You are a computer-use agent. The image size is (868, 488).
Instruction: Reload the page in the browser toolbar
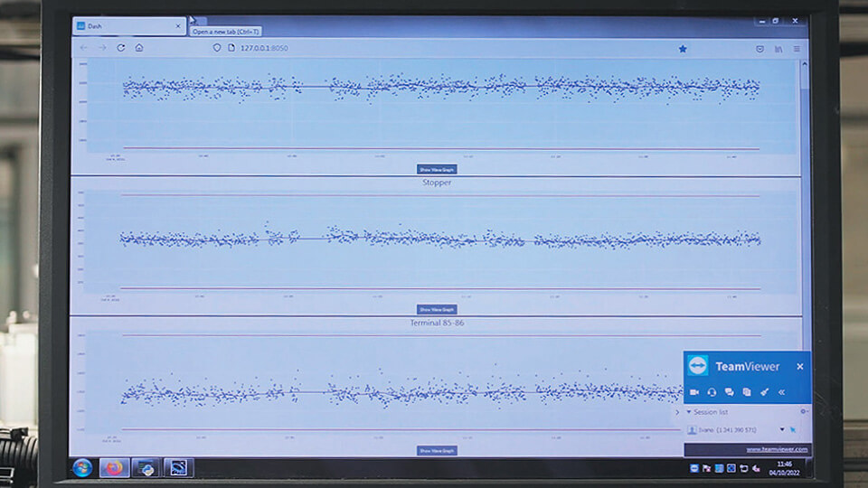tap(120, 48)
